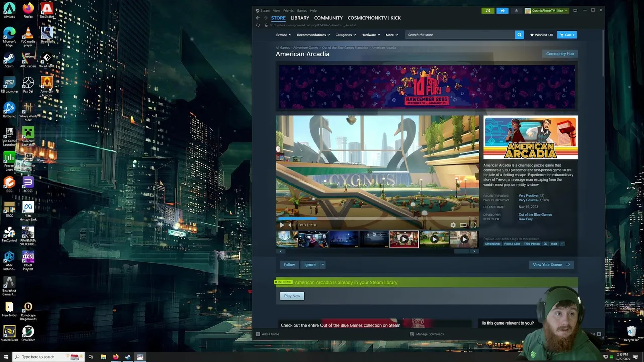Open the Friends menu
Viewport: 644px width, 362px height.
(x=288, y=10)
